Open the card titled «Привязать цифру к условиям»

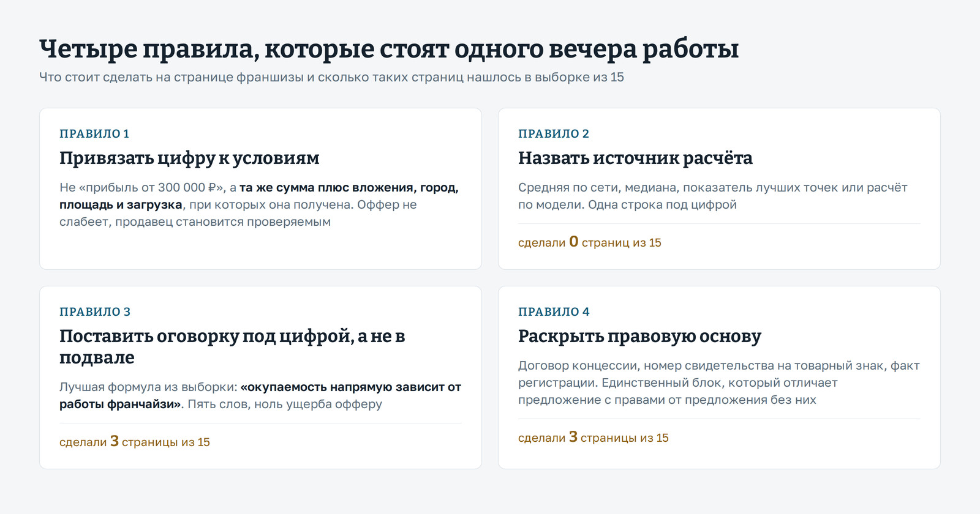(x=260, y=189)
